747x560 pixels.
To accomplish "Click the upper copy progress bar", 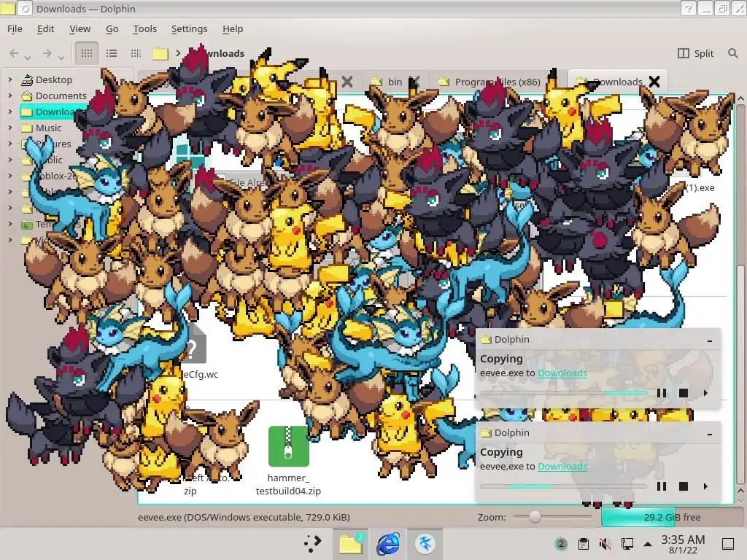I will (x=564, y=393).
